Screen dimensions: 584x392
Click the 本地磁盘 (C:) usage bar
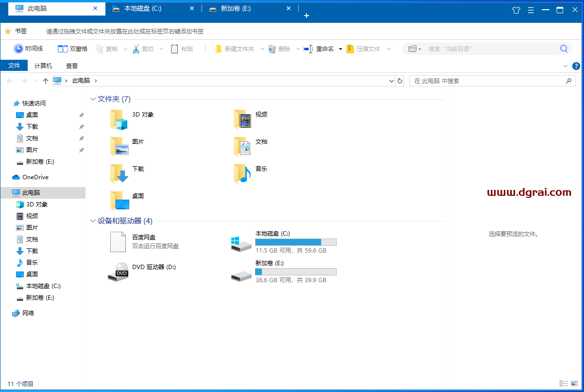click(x=296, y=242)
